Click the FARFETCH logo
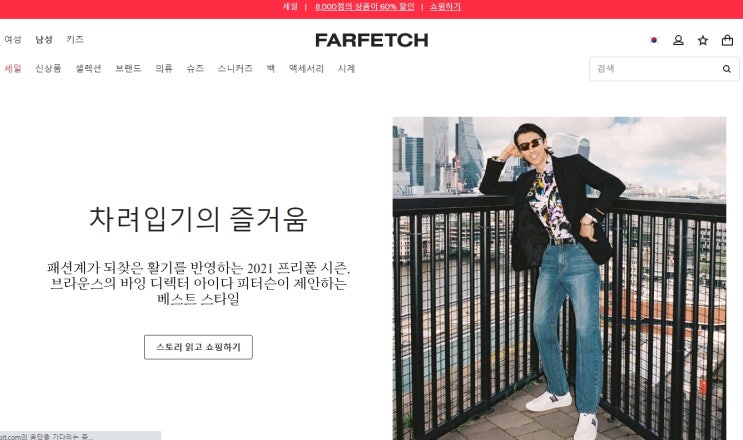 click(372, 40)
